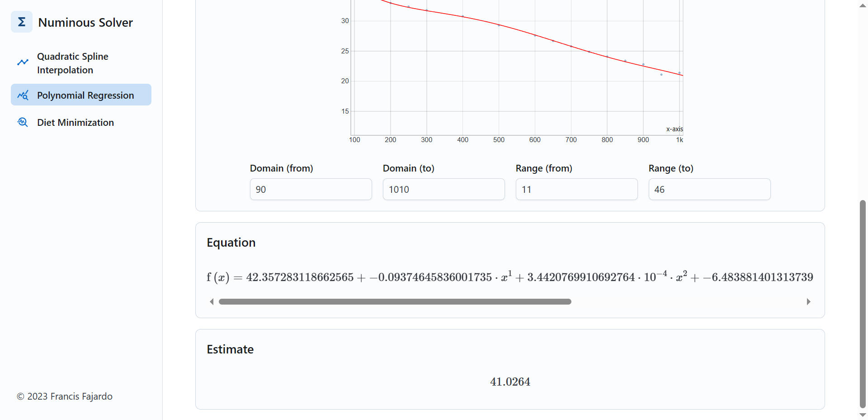The width and height of the screenshot is (868, 420).
Task: Click the left arrow of the equation scrollbar
Action: [x=211, y=301]
